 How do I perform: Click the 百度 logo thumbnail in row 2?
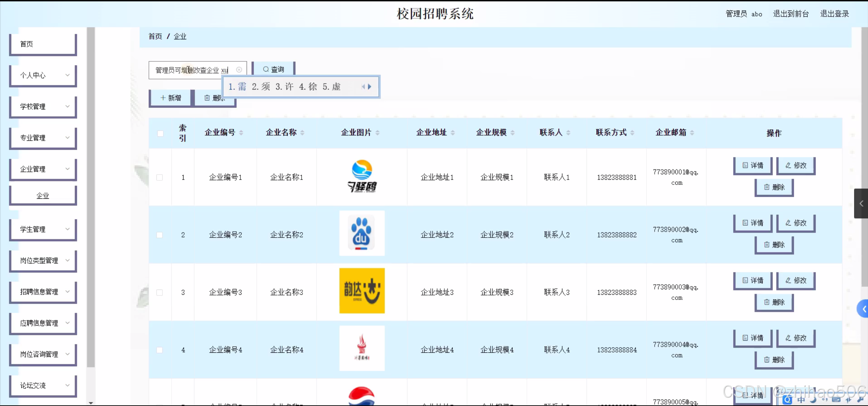pyautogui.click(x=362, y=233)
